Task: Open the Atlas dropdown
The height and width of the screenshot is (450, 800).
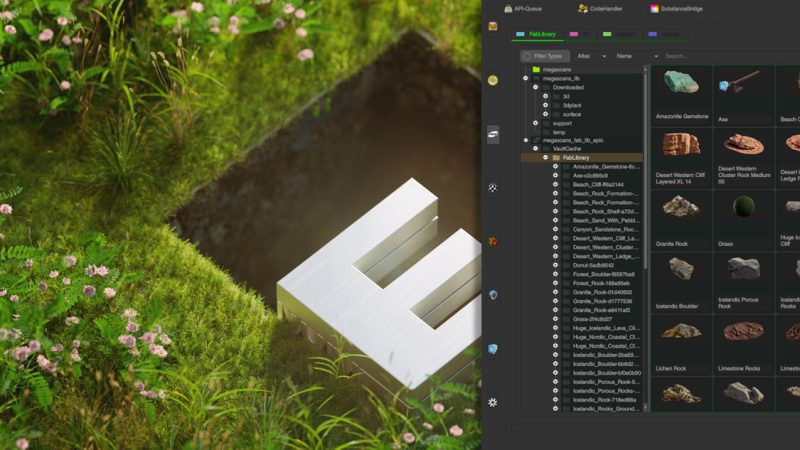Action: 591,56
